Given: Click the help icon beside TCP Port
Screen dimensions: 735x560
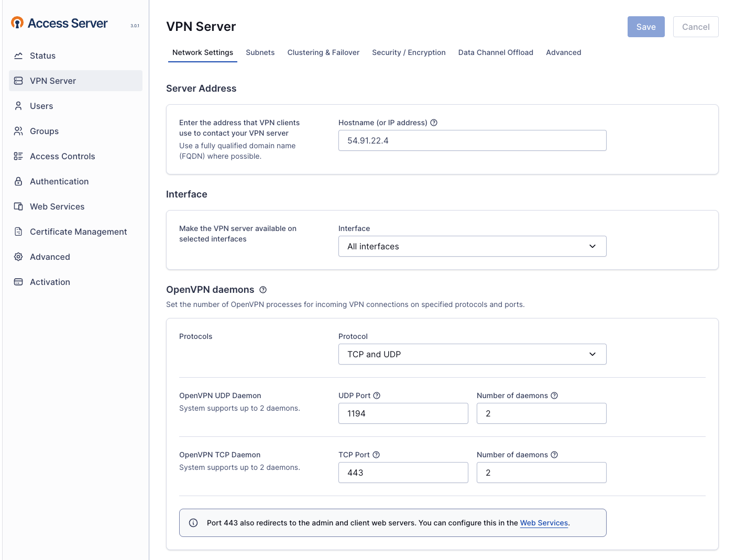Looking at the screenshot, I should tap(376, 455).
